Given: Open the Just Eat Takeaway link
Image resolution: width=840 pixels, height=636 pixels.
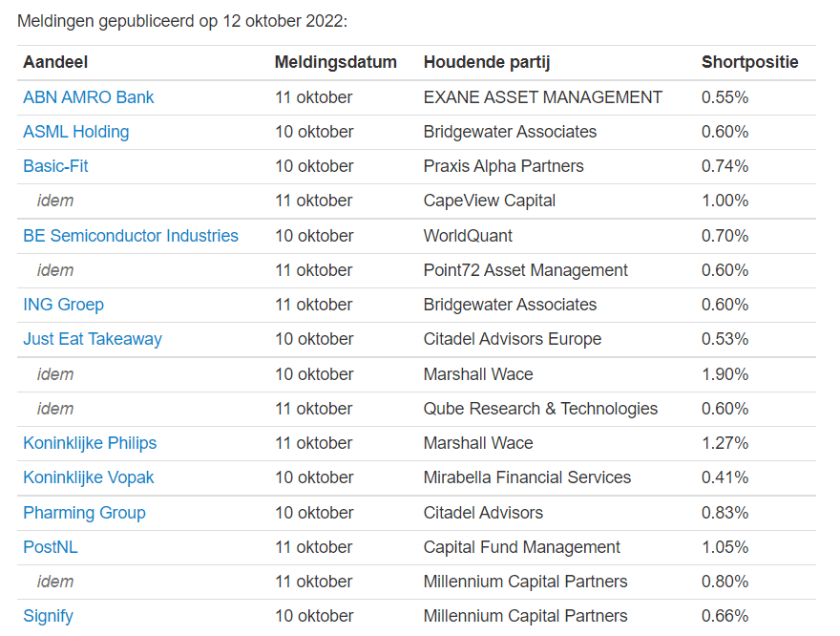Looking at the screenshot, I should click(93, 339).
